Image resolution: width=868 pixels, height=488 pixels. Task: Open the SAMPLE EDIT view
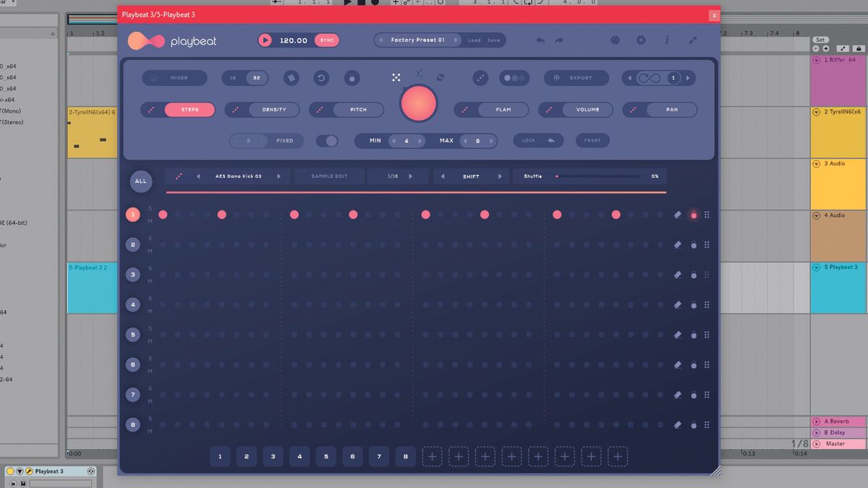coord(329,176)
